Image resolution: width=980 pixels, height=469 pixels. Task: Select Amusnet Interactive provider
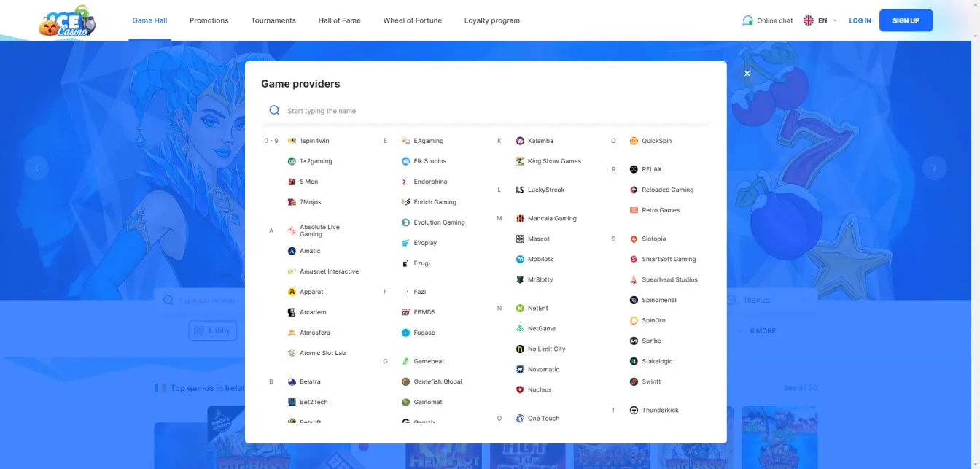[324, 271]
